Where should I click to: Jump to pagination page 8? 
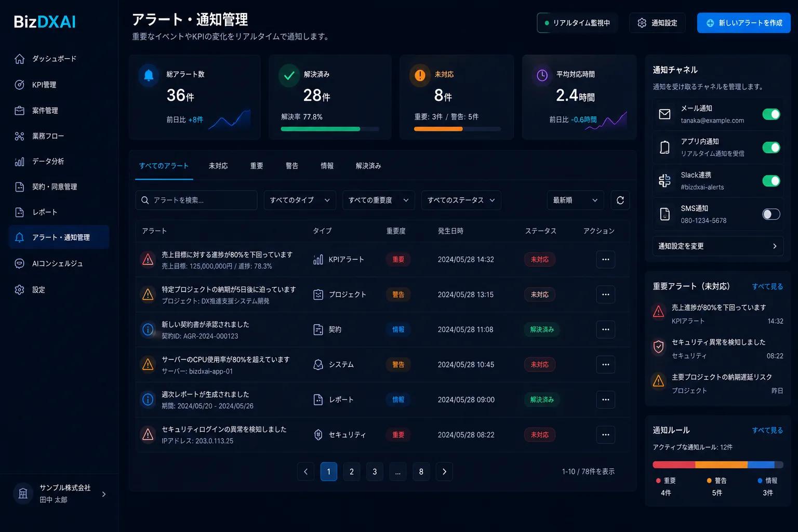click(421, 472)
